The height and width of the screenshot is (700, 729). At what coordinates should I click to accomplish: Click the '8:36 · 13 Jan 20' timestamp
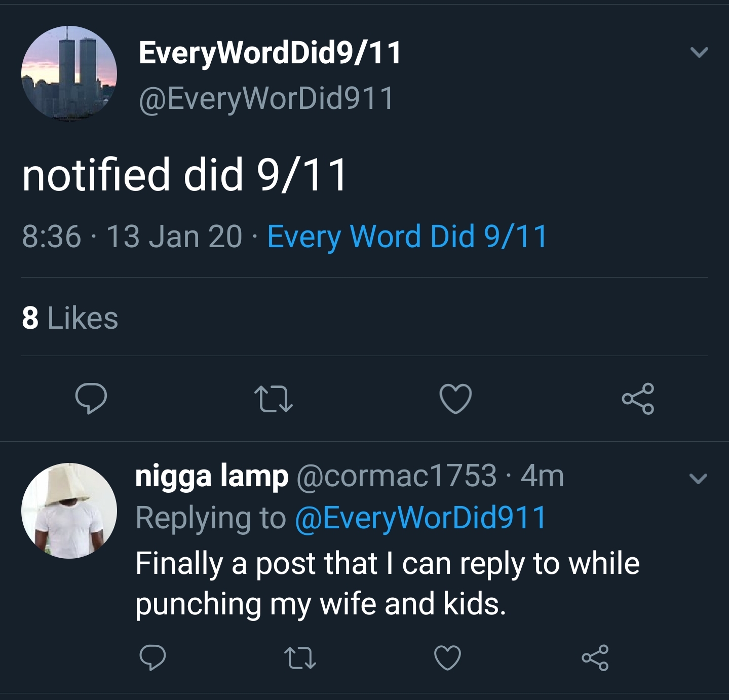pos(132,238)
